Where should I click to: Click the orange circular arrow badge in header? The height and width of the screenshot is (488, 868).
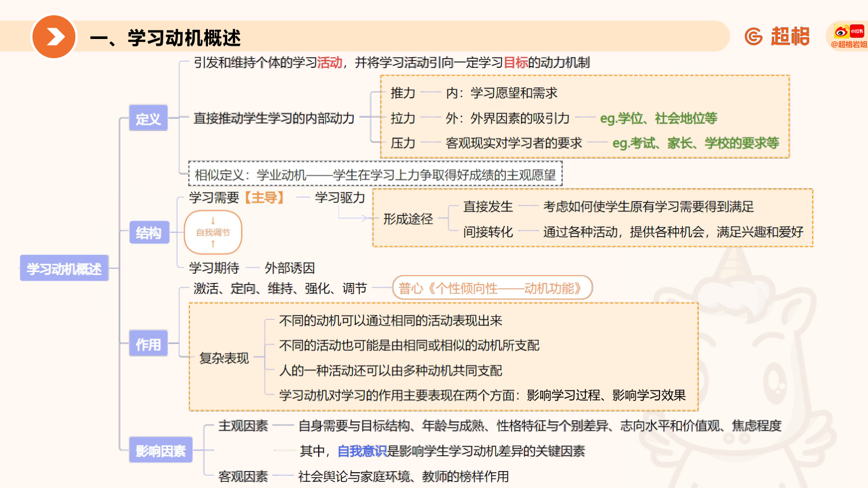[54, 36]
